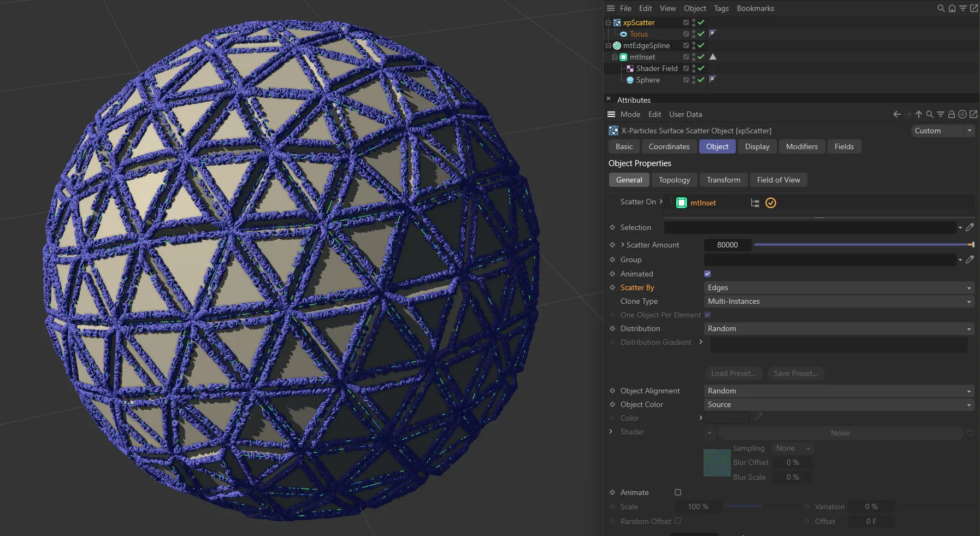The width and height of the screenshot is (980, 536).
Task: Open the filter icon in Attributes toolbar
Action: (941, 114)
